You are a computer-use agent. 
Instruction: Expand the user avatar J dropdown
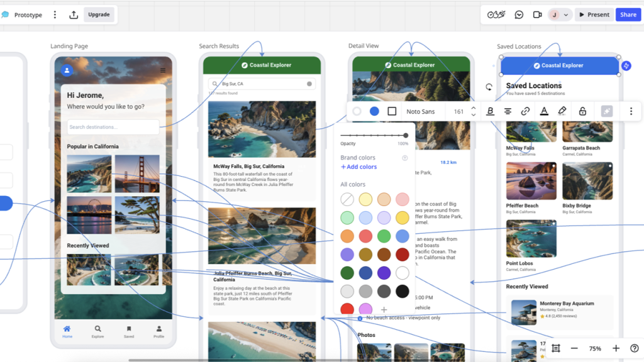coord(559,14)
